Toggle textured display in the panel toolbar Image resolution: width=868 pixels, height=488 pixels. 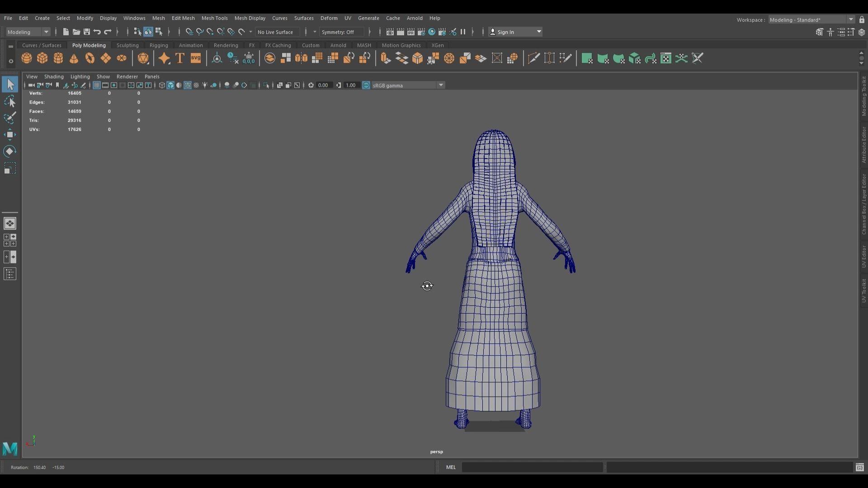[x=196, y=85]
